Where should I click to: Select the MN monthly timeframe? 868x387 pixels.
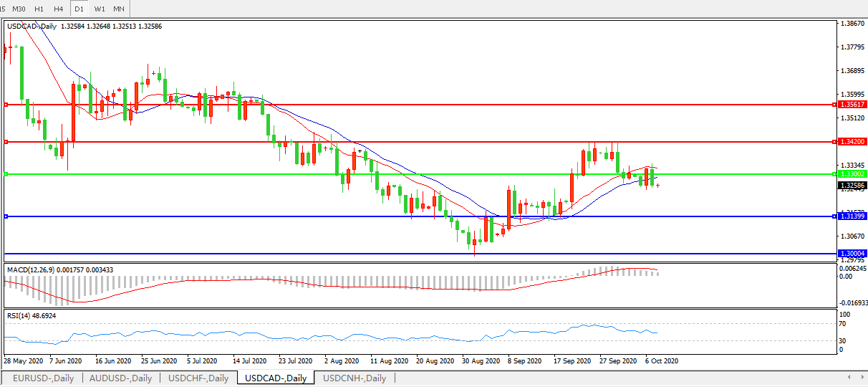point(119,9)
